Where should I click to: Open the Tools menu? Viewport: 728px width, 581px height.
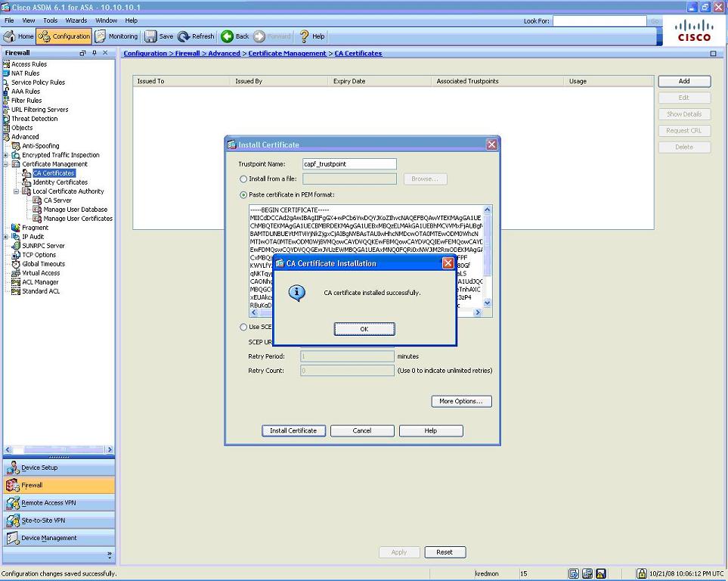point(50,20)
